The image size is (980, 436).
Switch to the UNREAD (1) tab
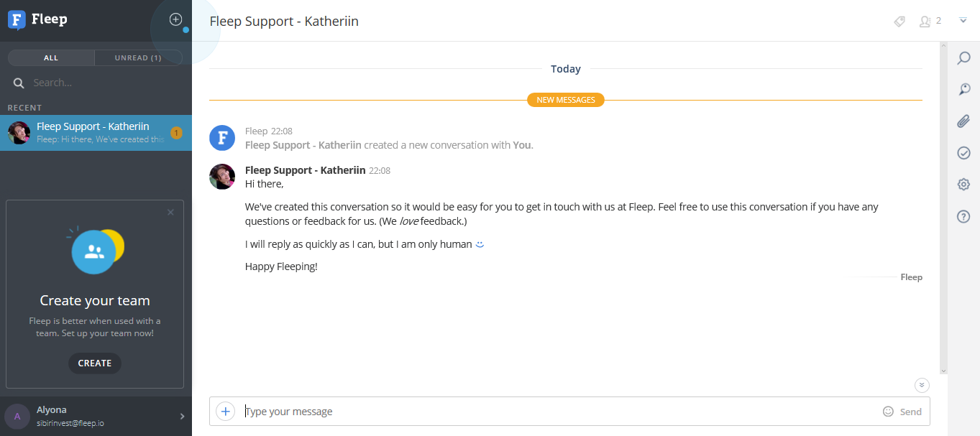pyautogui.click(x=138, y=57)
